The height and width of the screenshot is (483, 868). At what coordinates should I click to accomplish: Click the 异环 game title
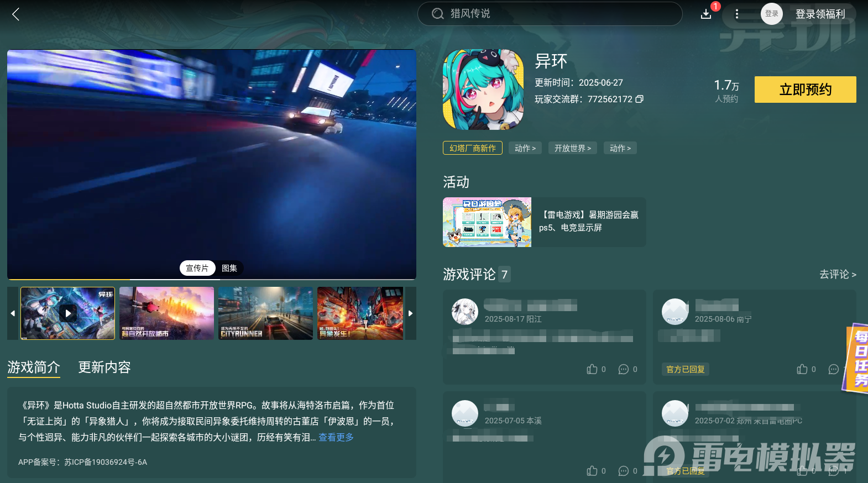pyautogui.click(x=551, y=61)
